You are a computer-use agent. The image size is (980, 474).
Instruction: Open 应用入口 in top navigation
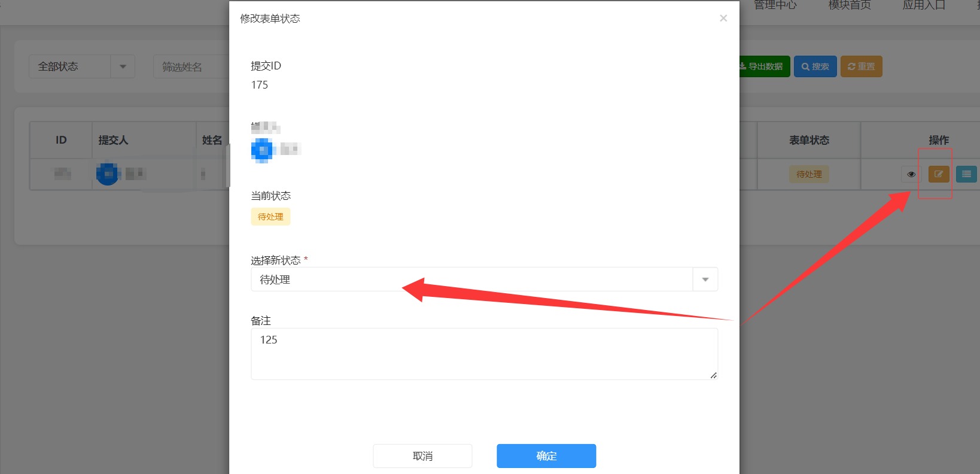[924, 5]
